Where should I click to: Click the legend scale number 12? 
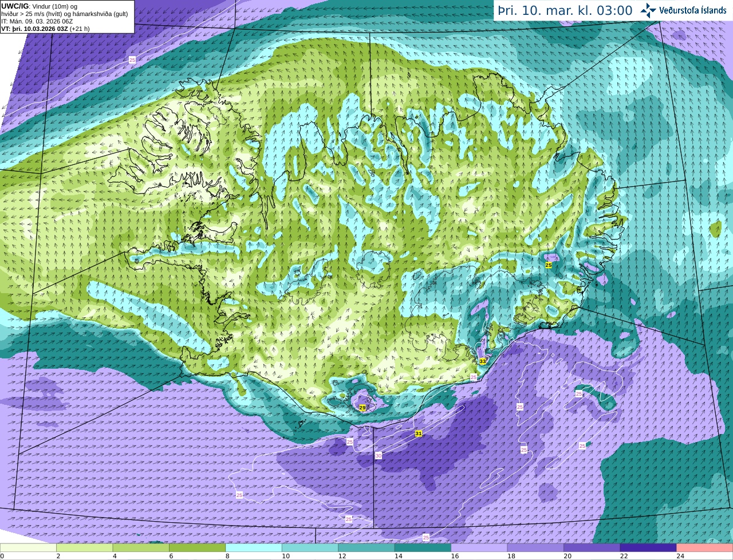342,556
